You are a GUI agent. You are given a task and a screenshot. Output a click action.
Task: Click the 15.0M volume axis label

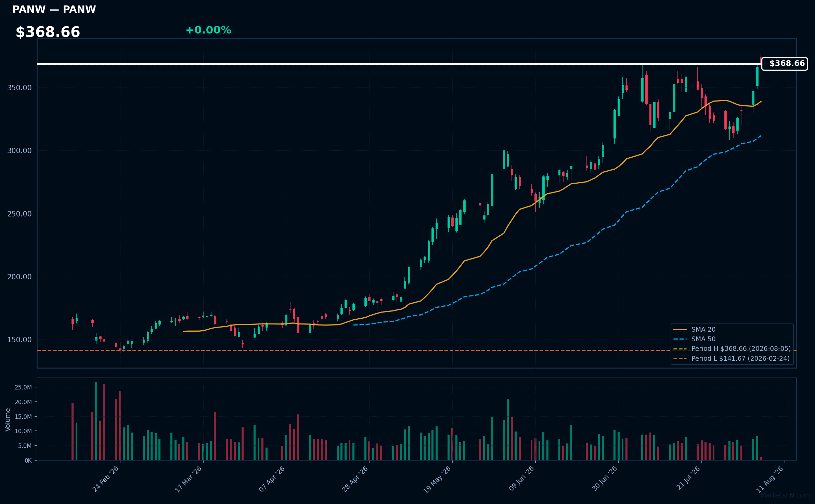tap(23, 417)
